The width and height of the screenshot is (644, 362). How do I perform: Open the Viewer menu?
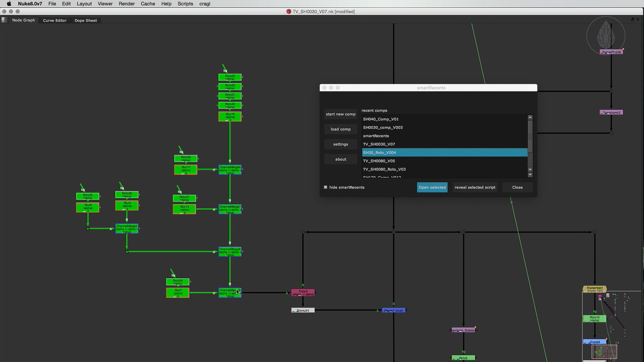105,4
